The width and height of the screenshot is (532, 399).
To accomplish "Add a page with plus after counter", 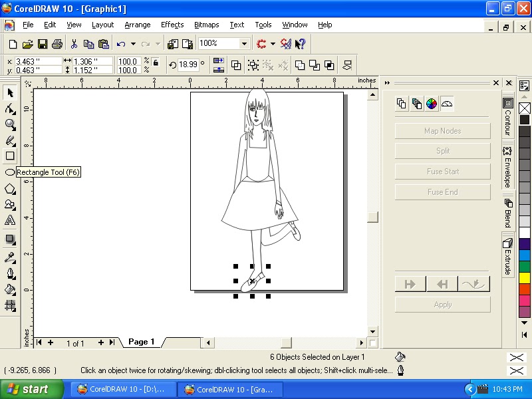I will pyautogui.click(x=101, y=342).
